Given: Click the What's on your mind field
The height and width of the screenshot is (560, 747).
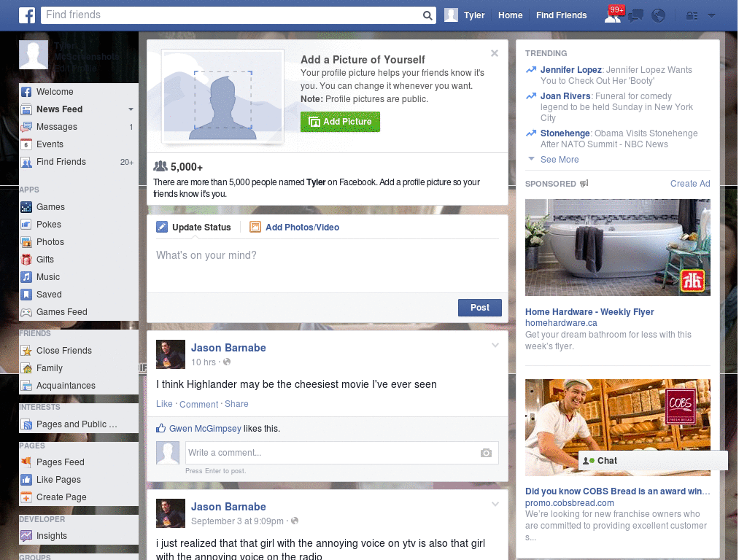Looking at the screenshot, I should [x=328, y=265].
